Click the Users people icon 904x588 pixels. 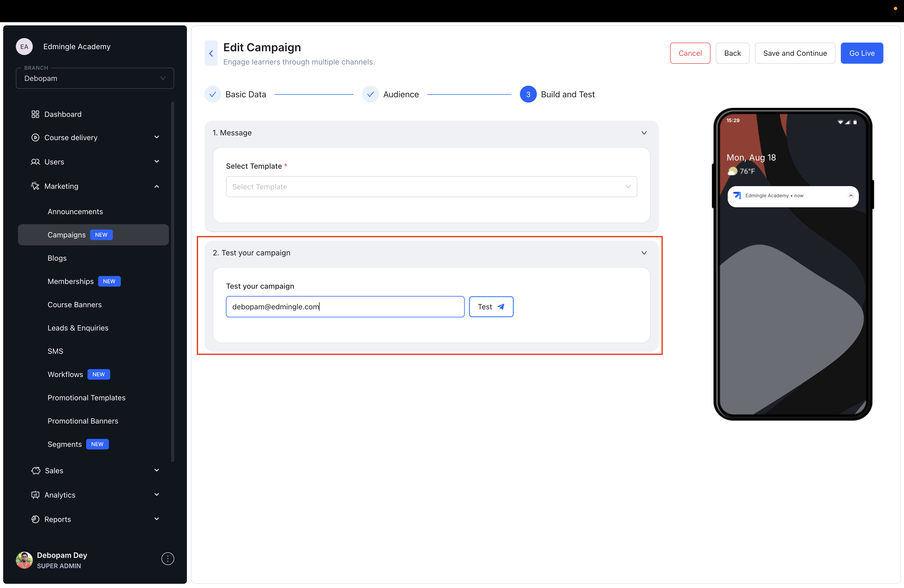point(35,162)
